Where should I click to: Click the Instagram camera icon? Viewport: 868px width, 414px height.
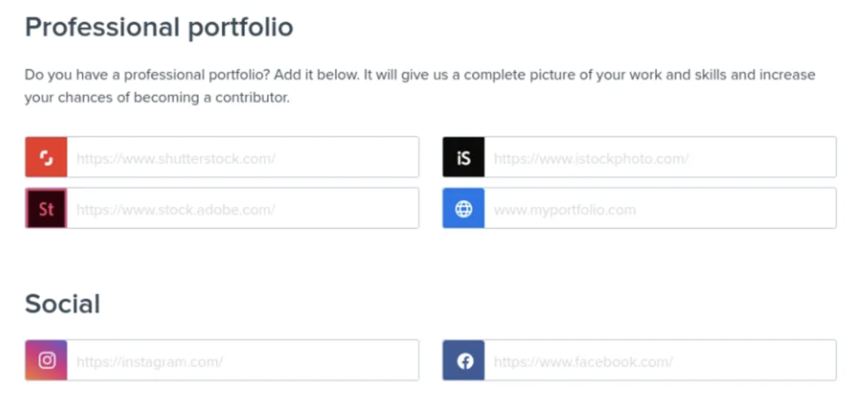click(x=47, y=361)
